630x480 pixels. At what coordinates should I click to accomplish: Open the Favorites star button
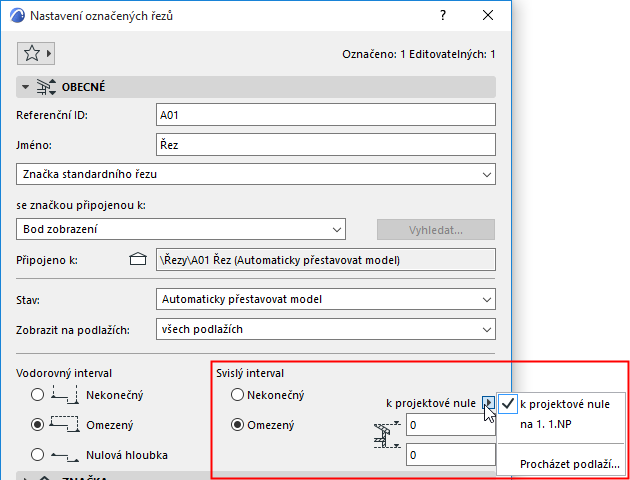(36, 53)
